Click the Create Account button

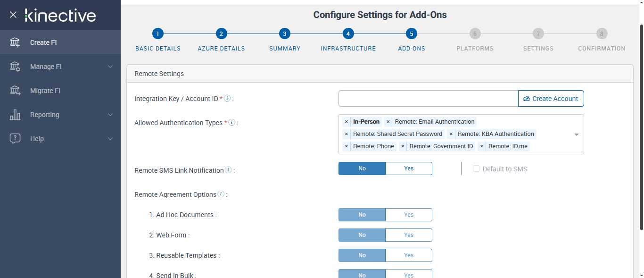(551, 99)
